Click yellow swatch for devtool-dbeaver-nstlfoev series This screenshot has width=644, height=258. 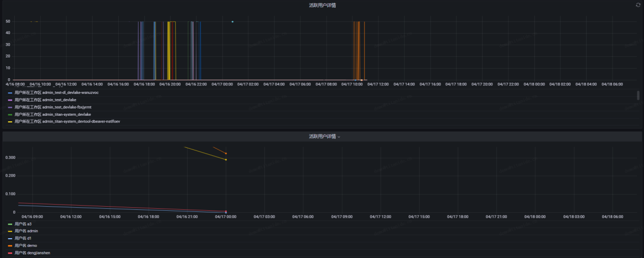(10, 122)
